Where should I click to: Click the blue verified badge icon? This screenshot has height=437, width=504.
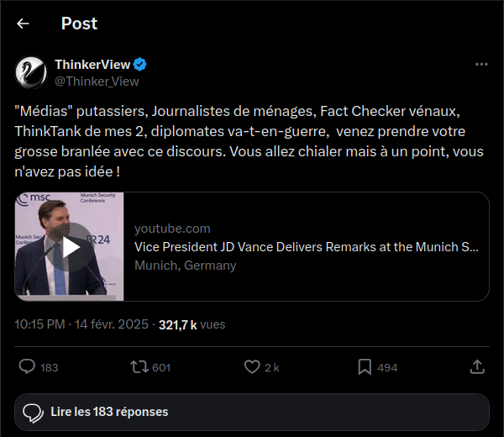pos(141,65)
